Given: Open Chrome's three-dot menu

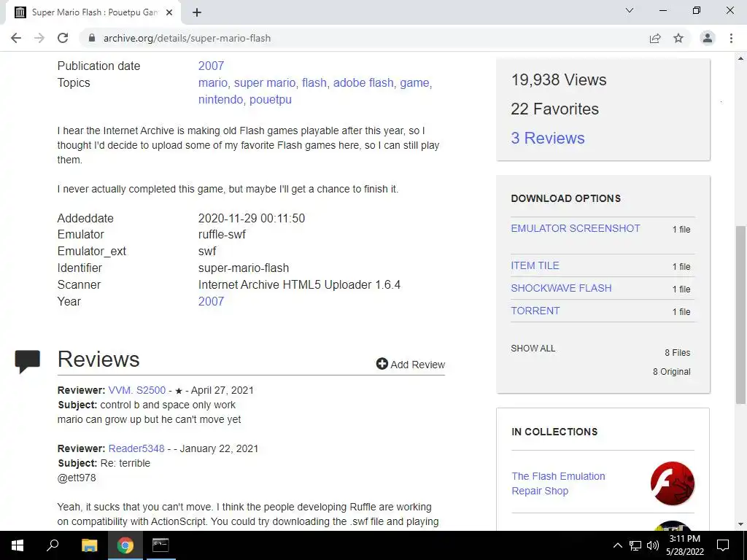Looking at the screenshot, I should 731,38.
